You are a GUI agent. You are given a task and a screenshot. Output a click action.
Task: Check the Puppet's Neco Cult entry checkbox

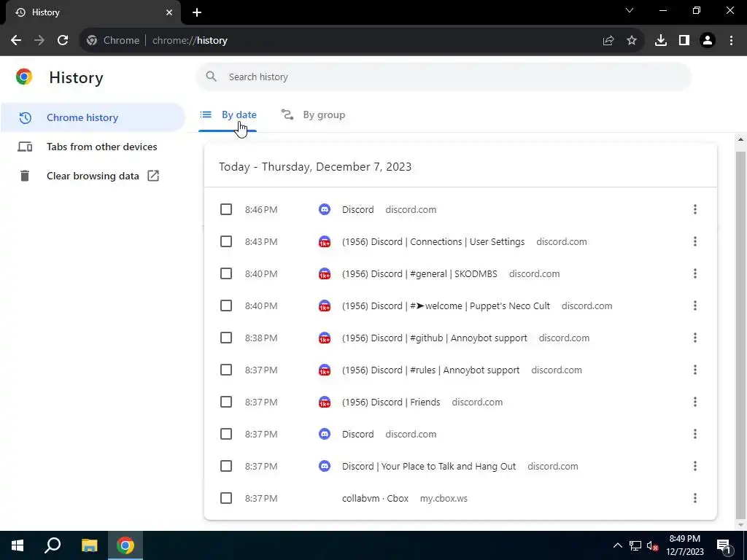[x=226, y=306]
